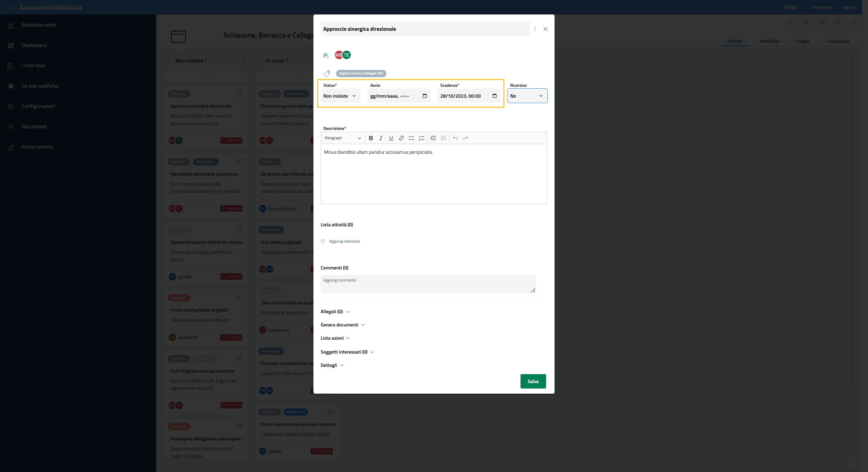Toggle bold formatting in description editor
Image resolution: width=868 pixels, height=472 pixels.
(x=371, y=138)
